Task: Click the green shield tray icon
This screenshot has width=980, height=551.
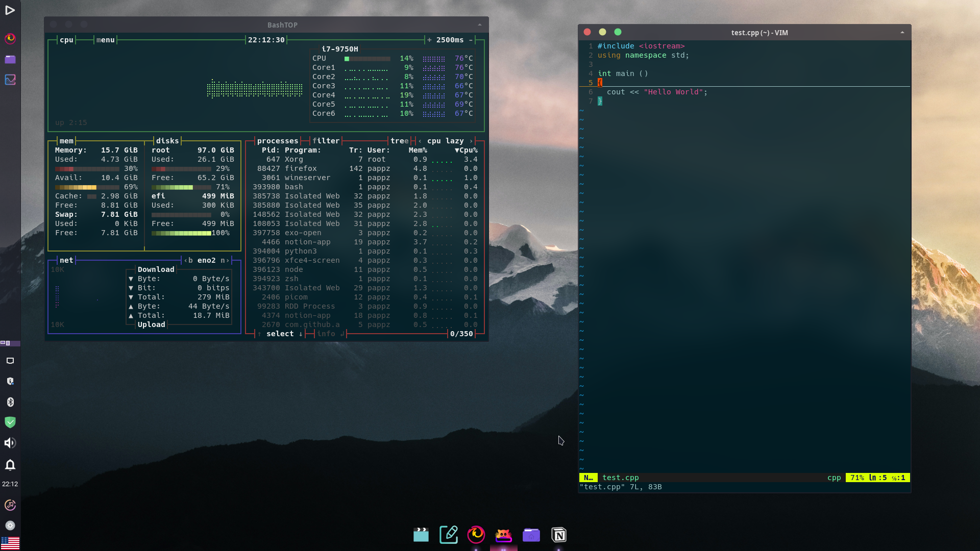Action: [10, 422]
